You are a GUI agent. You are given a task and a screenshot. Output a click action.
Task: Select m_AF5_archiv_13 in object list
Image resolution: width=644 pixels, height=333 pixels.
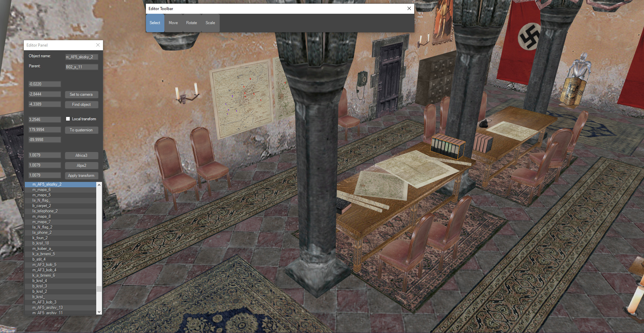click(61, 308)
